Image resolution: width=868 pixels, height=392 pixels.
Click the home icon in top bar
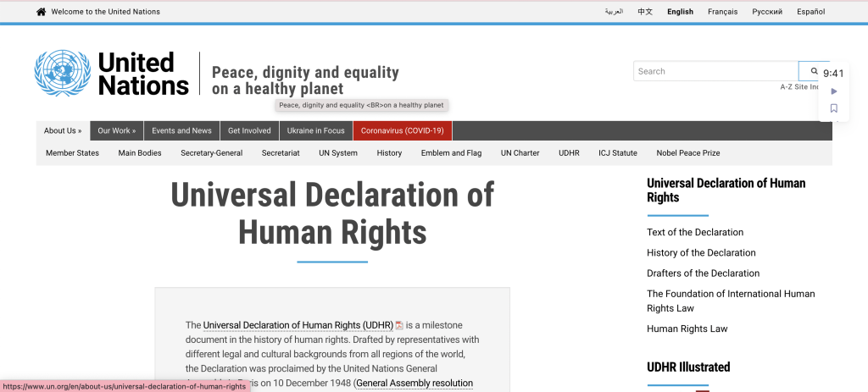[41, 12]
